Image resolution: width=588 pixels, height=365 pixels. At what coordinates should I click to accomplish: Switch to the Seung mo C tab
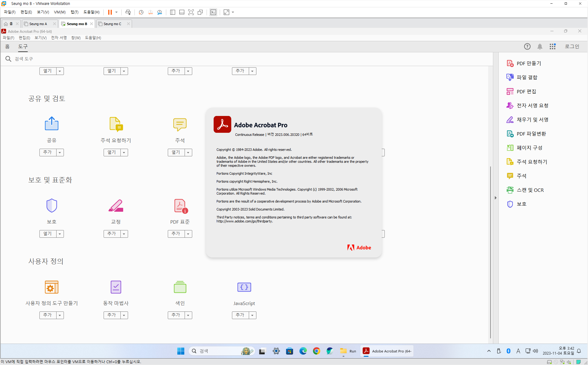pyautogui.click(x=112, y=24)
